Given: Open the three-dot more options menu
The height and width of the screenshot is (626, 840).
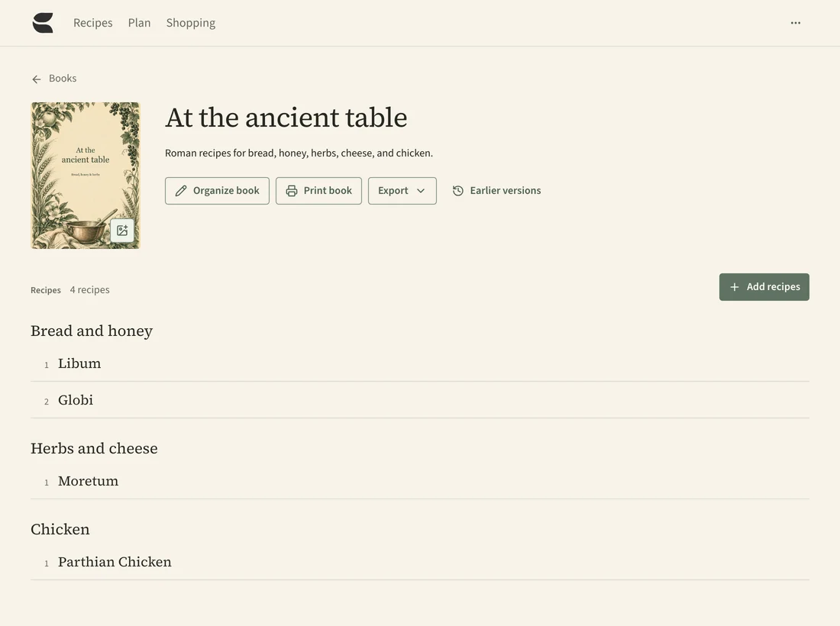Looking at the screenshot, I should click(796, 23).
